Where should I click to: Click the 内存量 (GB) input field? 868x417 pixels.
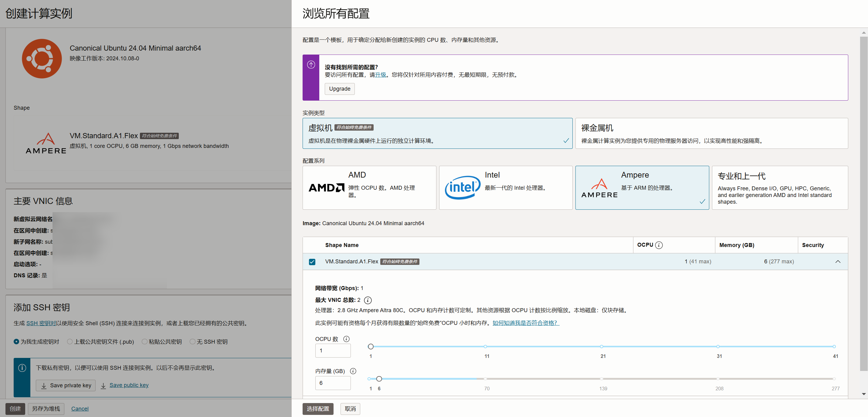pyautogui.click(x=333, y=383)
